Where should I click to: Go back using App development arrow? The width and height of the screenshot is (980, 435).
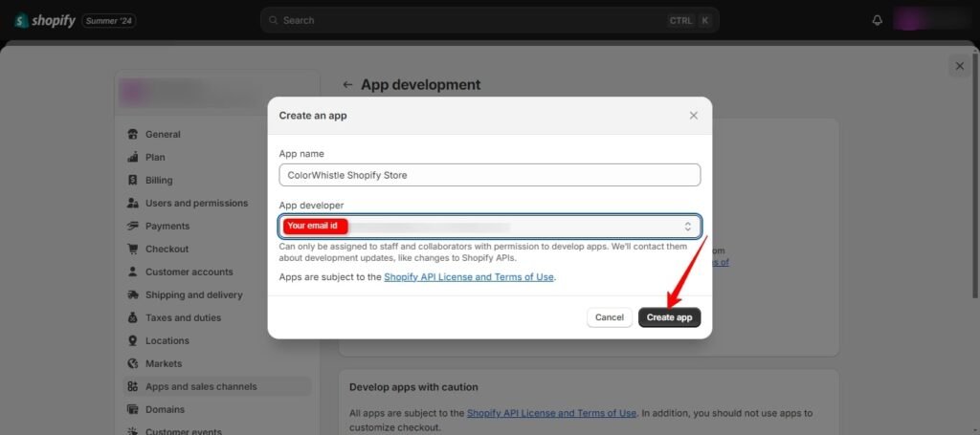pyautogui.click(x=347, y=85)
